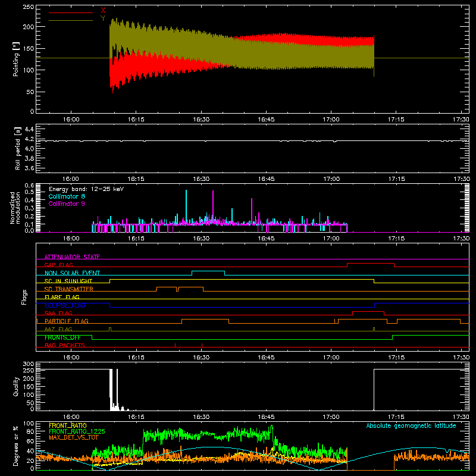Click the SC_IN_SUNLIGHT flag label

[68, 281]
